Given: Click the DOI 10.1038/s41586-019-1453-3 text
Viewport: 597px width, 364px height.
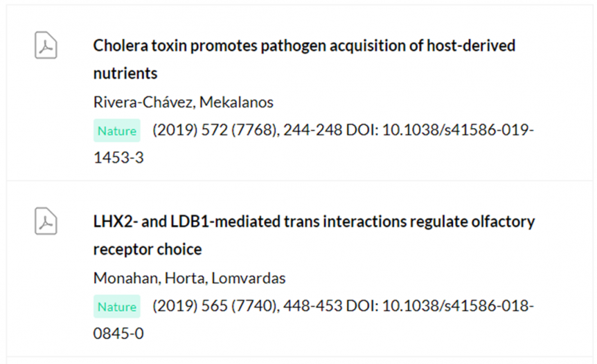Looking at the screenshot, I should [x=458, y=130].
